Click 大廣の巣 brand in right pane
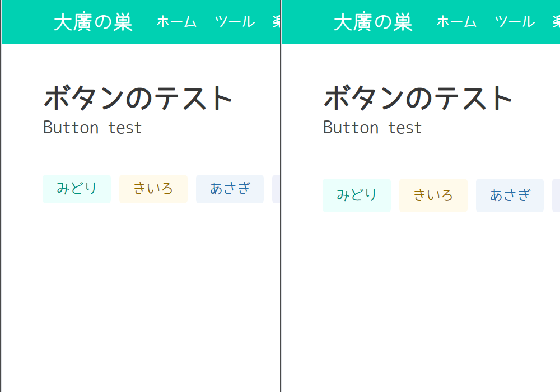The height and width of the screenshot is (392, 560). 373,22
